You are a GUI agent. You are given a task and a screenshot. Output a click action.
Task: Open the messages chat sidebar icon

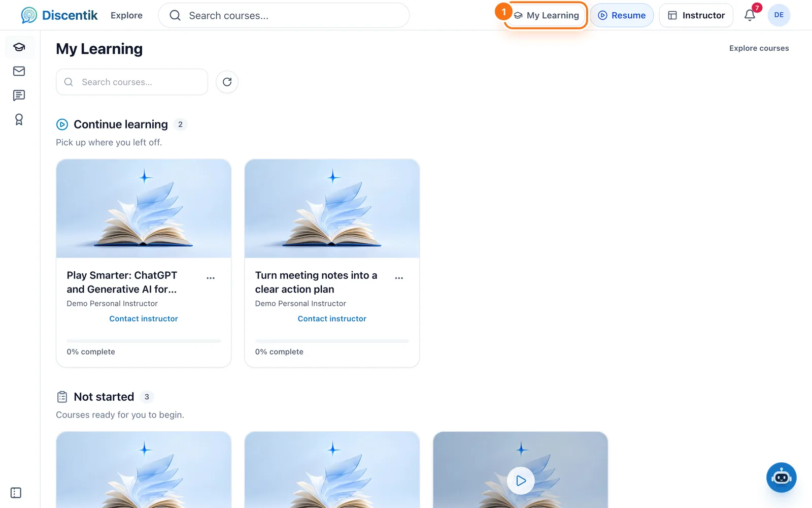(19, 96)
